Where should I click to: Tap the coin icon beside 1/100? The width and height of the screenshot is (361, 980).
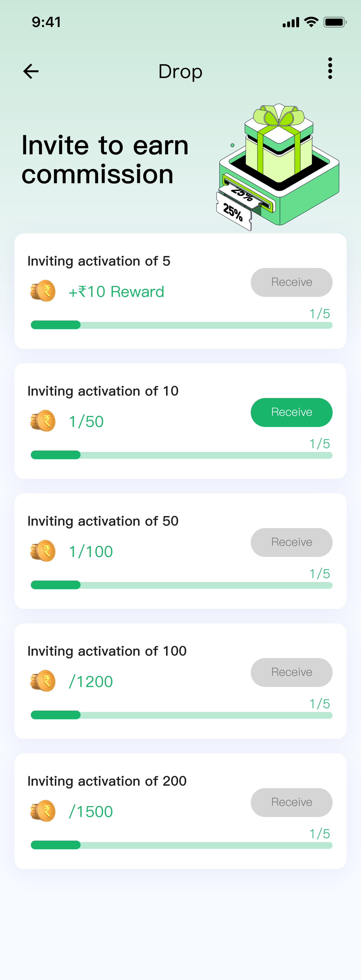pyautogui.click(x=43, y=551)
